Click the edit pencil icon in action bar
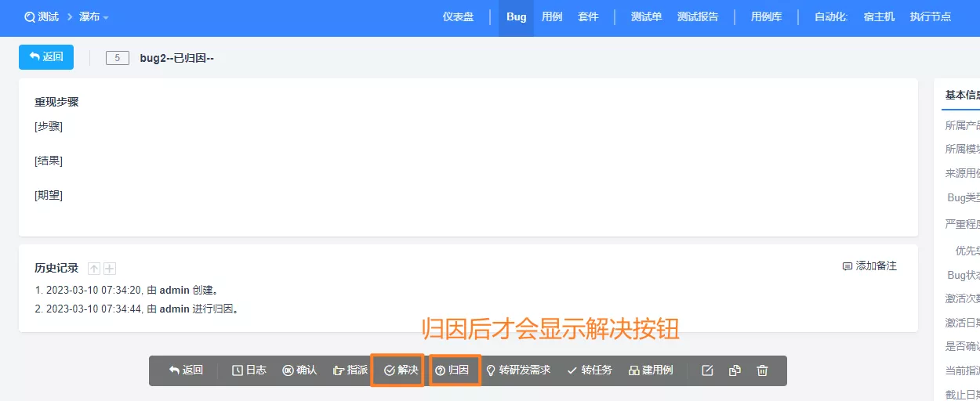The height and width of the screenshot is (401, 980). 707,370
